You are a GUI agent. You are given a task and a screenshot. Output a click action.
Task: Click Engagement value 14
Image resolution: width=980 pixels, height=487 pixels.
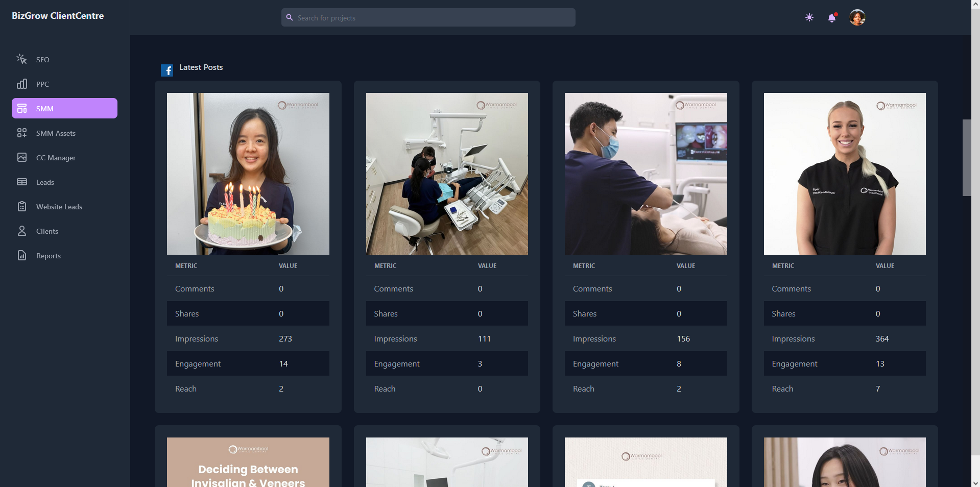[283, 363]
